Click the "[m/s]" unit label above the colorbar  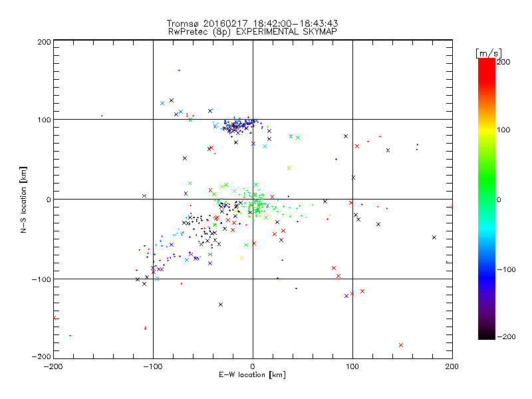[x=488, y=53]
